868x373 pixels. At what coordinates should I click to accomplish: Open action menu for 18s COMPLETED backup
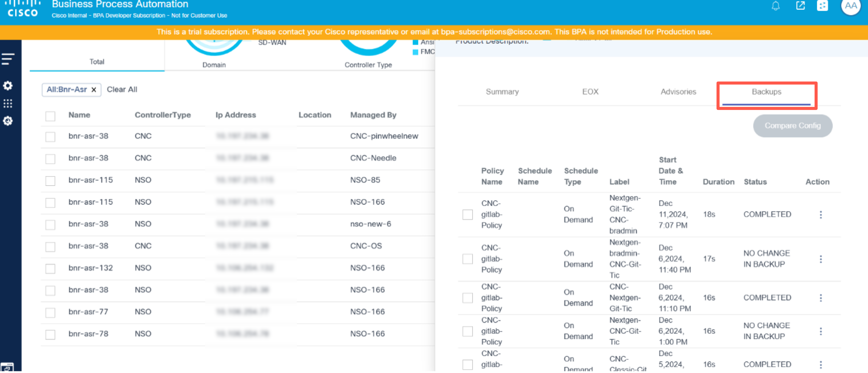tap(820, 214)
